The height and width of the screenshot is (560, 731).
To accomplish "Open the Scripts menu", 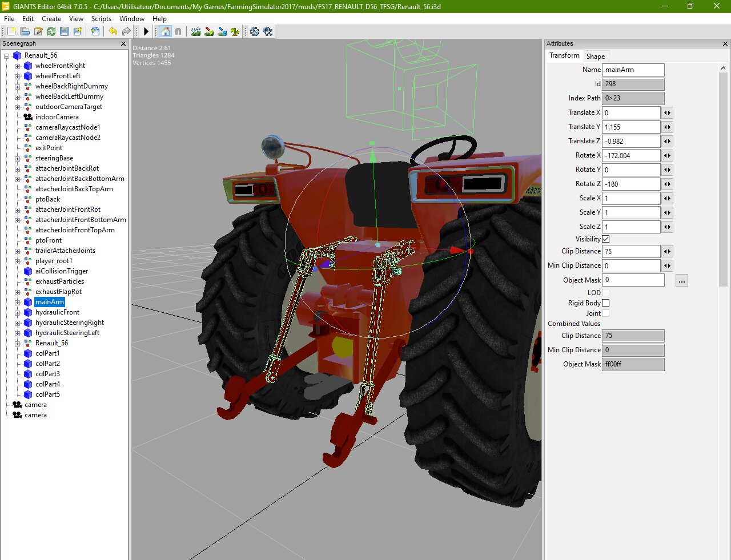I will tap(101, 19).
